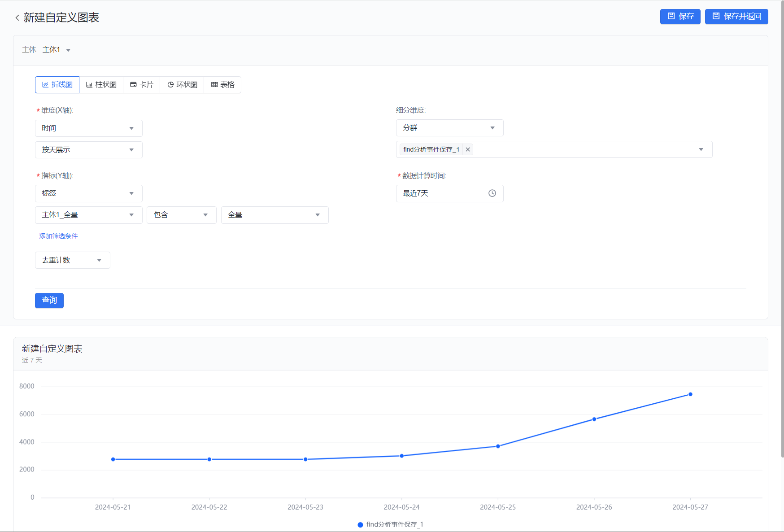This screenshot has height=532, width=784.
Task: Open the 分群 breakdown dimension dropdown
Action: 449,128
